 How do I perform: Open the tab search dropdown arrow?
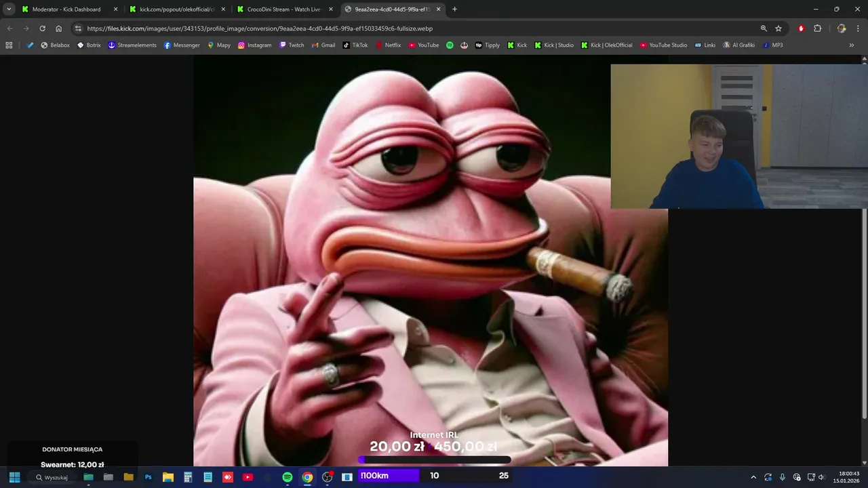(9, 9)
